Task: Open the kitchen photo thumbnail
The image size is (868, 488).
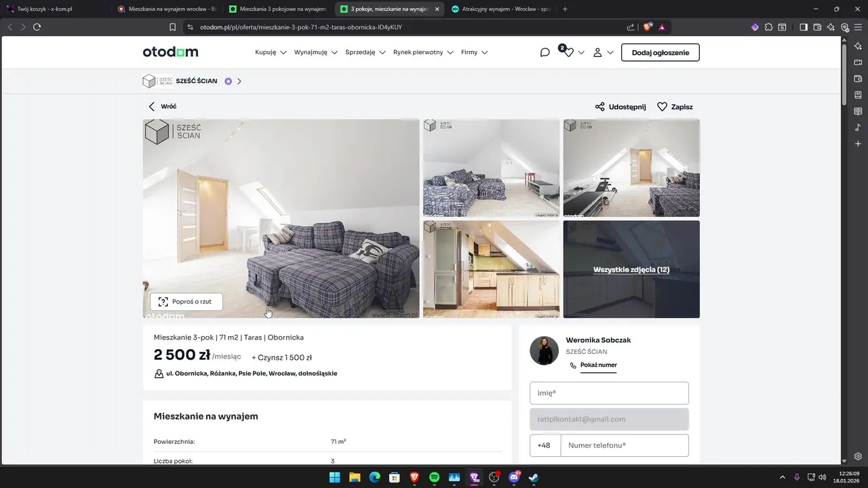Action: click(491, 269)
